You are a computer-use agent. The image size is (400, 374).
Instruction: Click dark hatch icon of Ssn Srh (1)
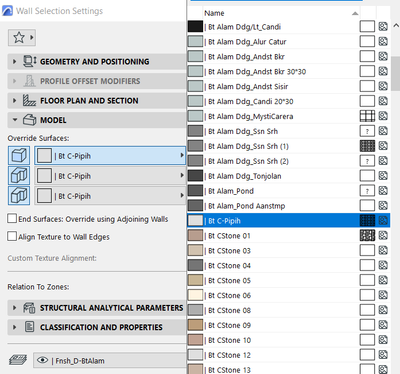click(367, 146)
